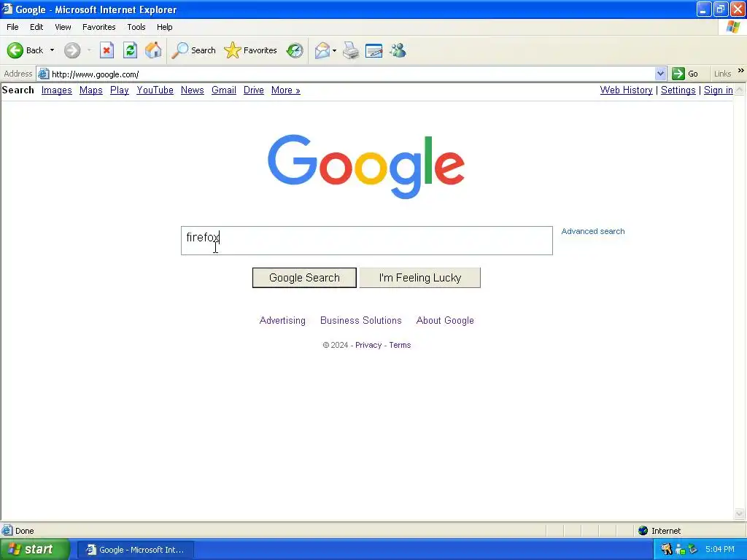
Task: Click the Sign in link
Action: coord(719,90)
